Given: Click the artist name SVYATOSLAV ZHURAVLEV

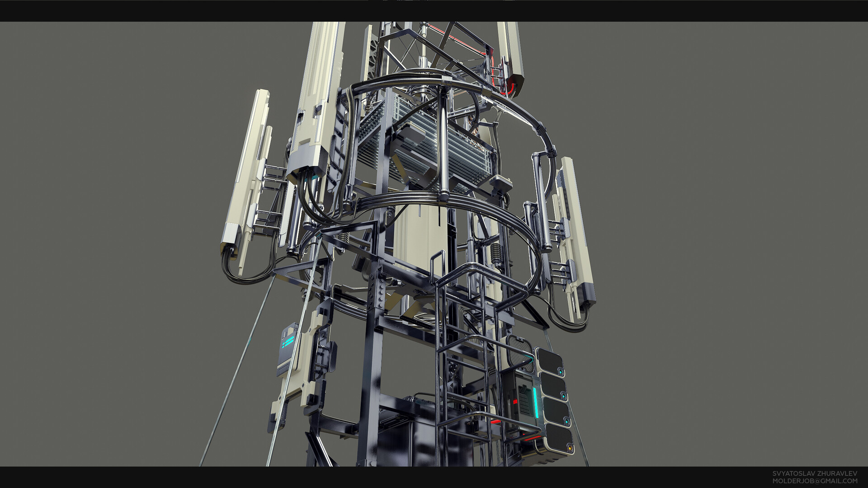Looking at the screenshot, I should point(815,473).
